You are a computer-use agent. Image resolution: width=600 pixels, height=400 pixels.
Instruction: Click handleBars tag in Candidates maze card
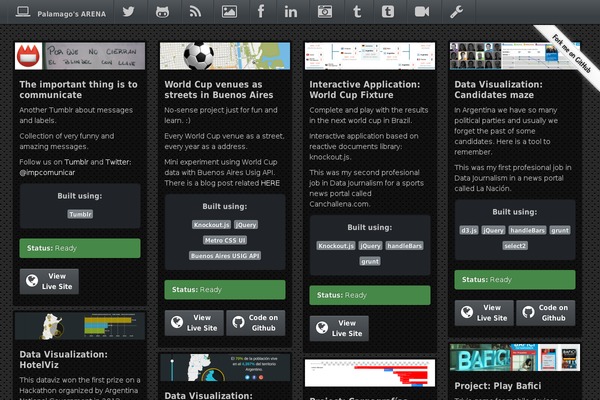point(528,230)
